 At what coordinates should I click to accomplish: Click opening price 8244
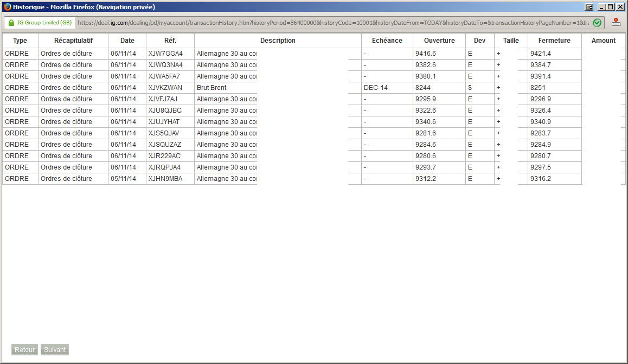(x=423, y=88)
